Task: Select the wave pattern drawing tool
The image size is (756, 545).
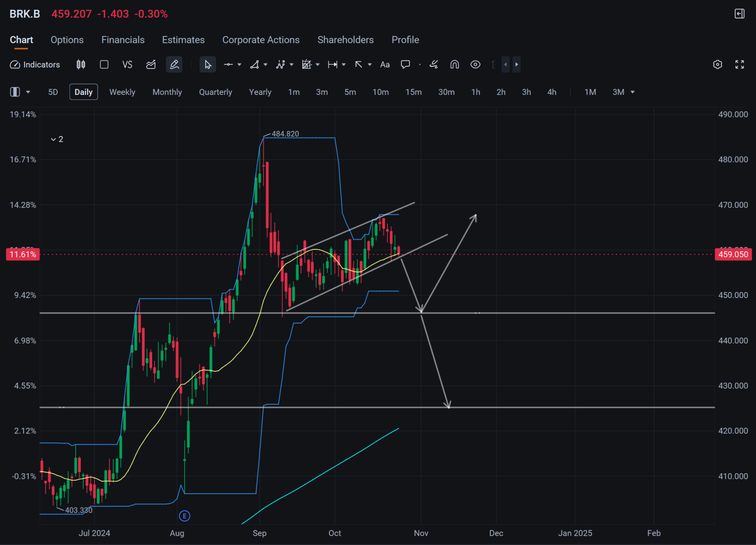Action: [281, 65]
